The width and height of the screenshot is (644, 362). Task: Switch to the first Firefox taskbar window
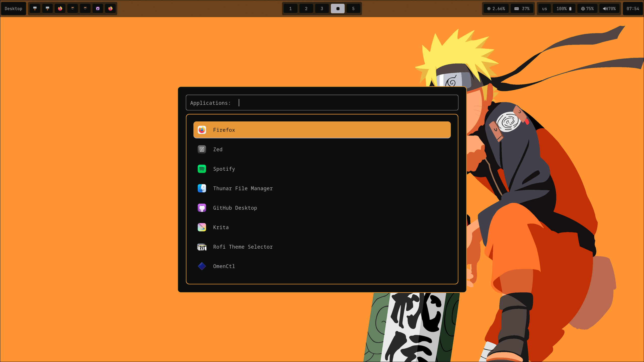pos(60,9)
